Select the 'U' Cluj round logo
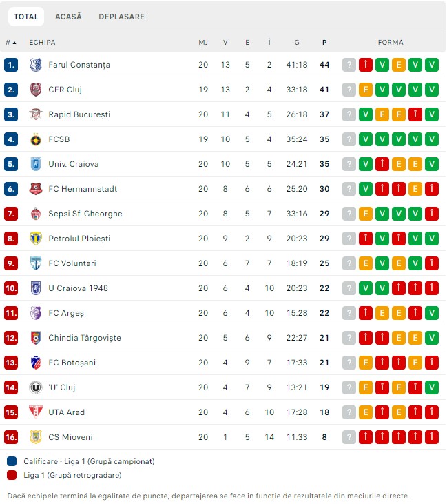Image resolution: width=447 pixels, height=504 pixels. pos(36,387)
